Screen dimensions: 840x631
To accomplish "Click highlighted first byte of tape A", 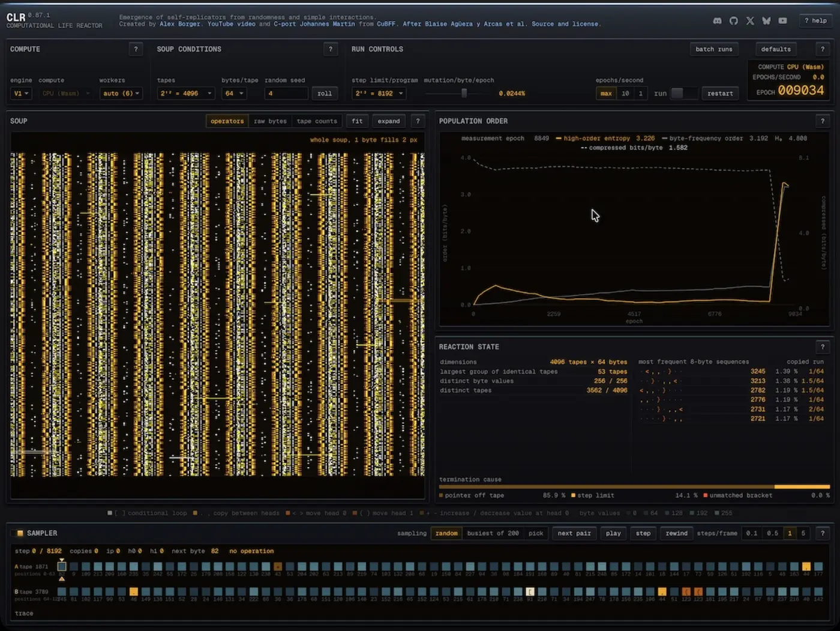I will [x=62, y=566].
